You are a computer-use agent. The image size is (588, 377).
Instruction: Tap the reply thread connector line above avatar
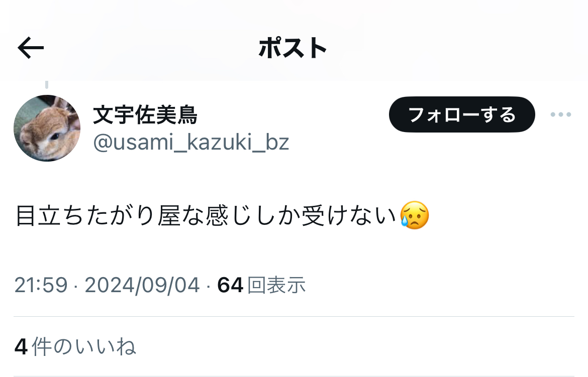coord(47,85)
